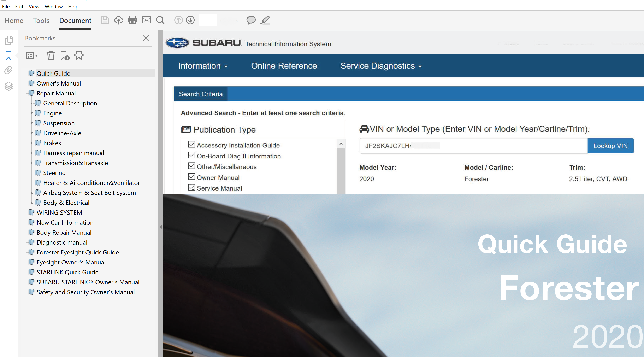Click the Print document icon
The height and width of the screenshot is (357, 644).
132,20
